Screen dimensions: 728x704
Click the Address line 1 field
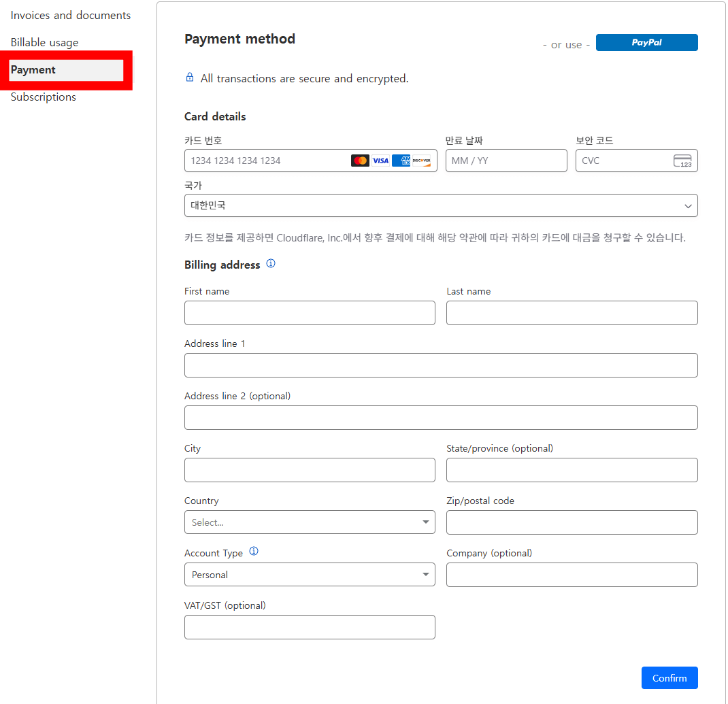click(x=441, y=365)
